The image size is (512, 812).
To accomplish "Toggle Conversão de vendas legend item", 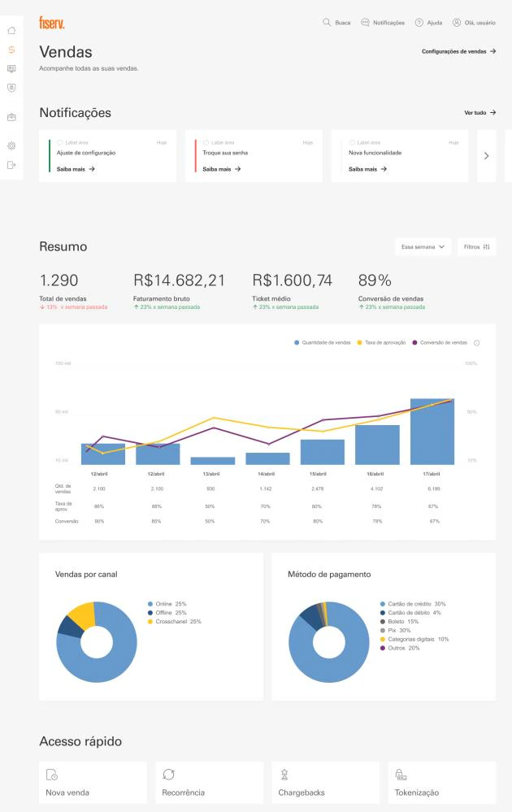I will pyautogui.click(x=440, y=343).
